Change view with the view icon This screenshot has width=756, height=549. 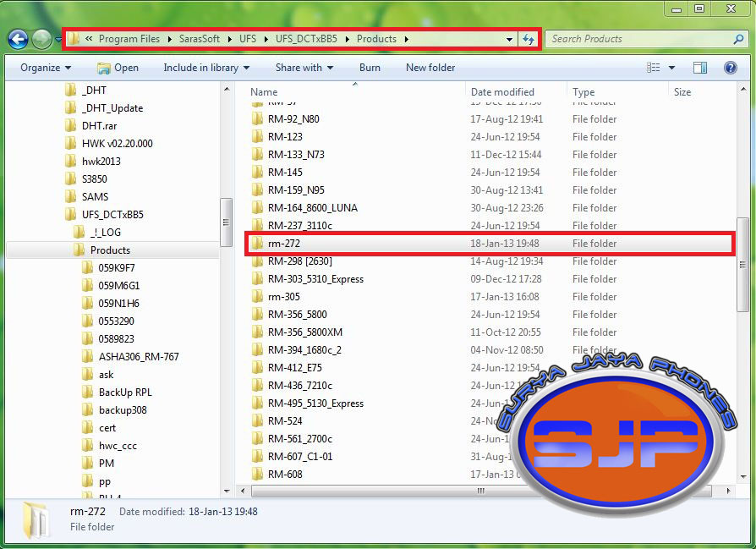(653, 68)
